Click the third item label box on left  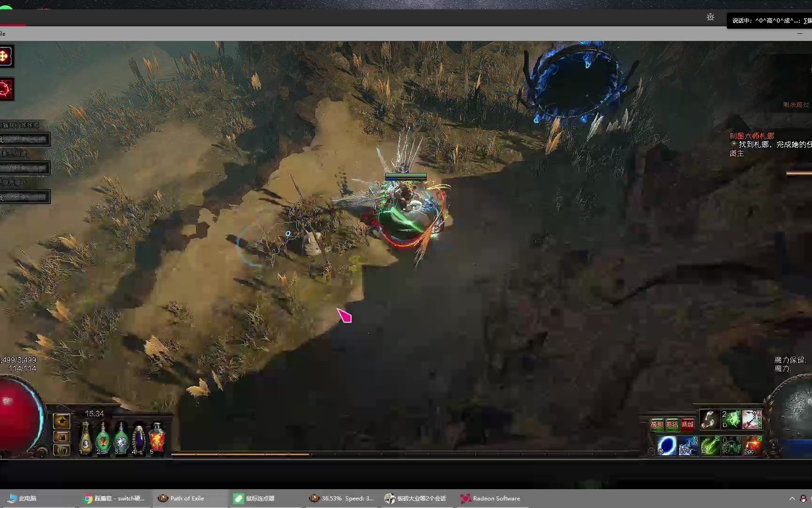coord(25,197)
